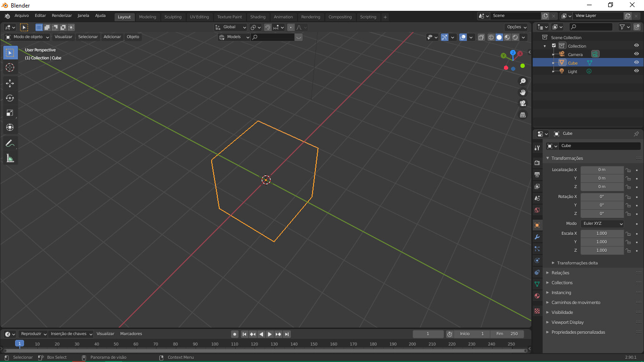This screenshot has width=644, height=362.
Task: Click the Fim 250 frame field
Action: [507, 334]
